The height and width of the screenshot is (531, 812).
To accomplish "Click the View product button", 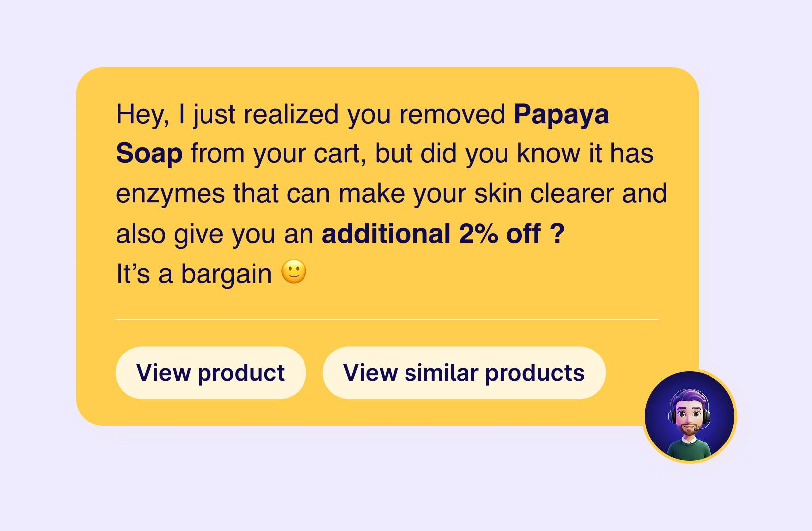I will [x=210, y=373].
